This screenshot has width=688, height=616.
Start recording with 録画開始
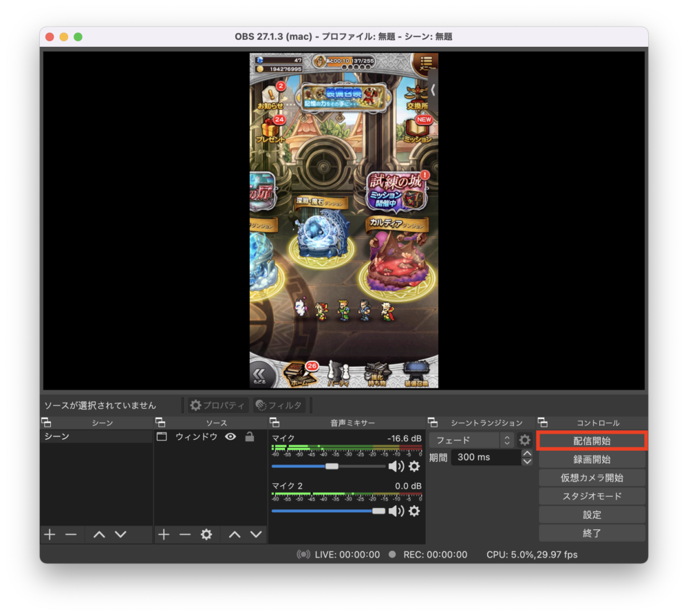coord(592,459)
